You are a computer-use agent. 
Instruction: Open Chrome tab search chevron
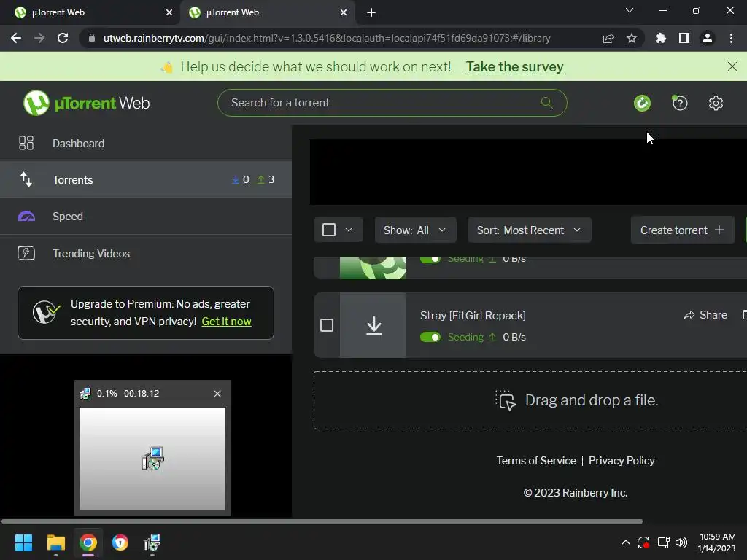(630, 10)
